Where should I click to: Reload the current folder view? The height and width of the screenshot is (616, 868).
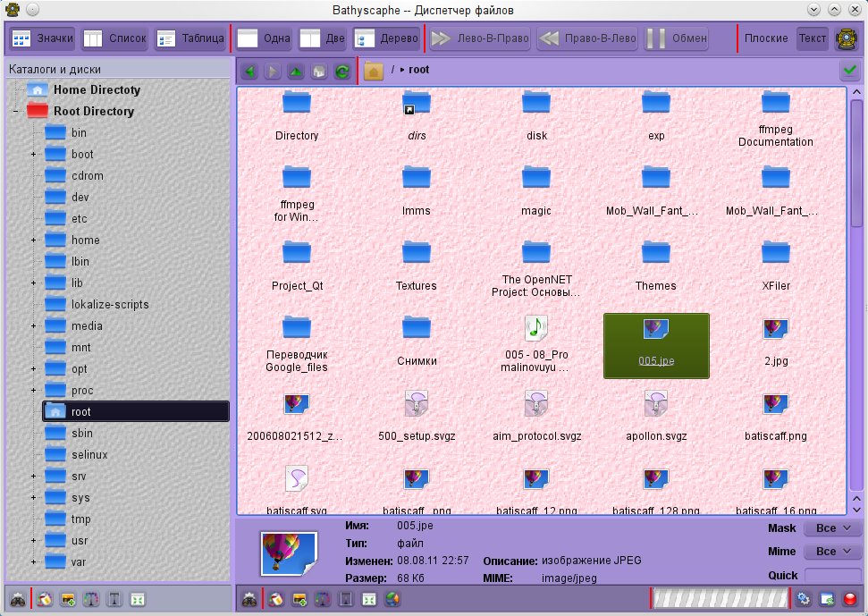point(342,71)
